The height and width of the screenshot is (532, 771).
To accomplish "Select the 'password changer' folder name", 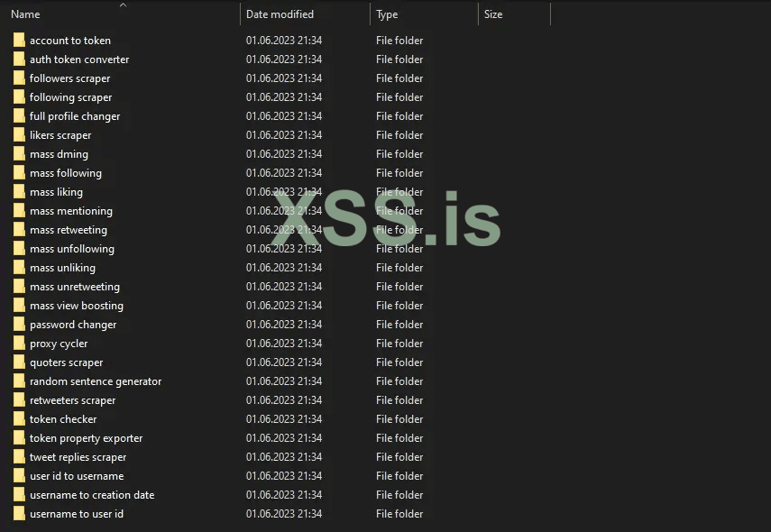I will tap(73, 324).
